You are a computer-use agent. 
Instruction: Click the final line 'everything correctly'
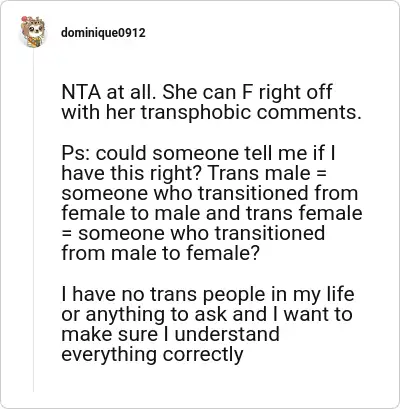(152, 355)
